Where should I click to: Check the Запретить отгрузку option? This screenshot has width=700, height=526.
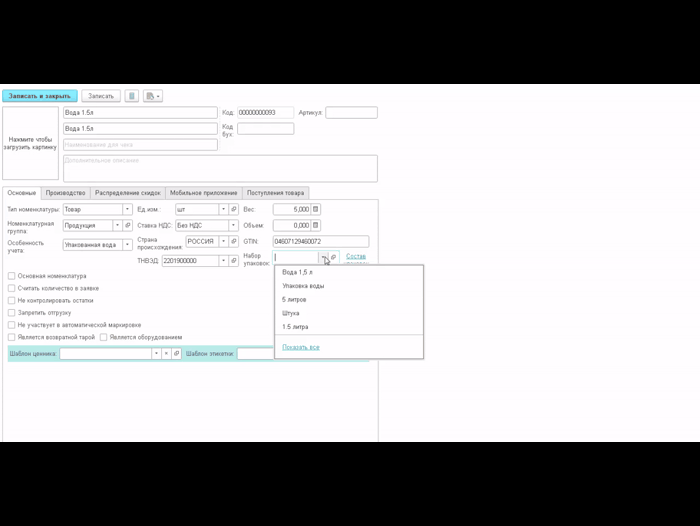(x=11, y=312)
